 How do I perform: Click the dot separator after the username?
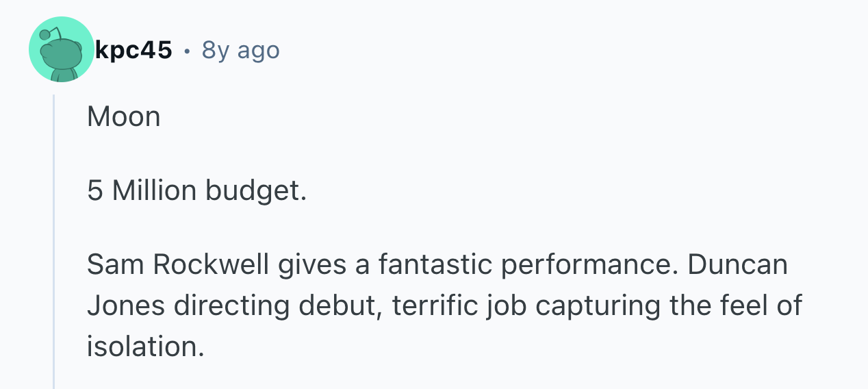click(187, 51)
